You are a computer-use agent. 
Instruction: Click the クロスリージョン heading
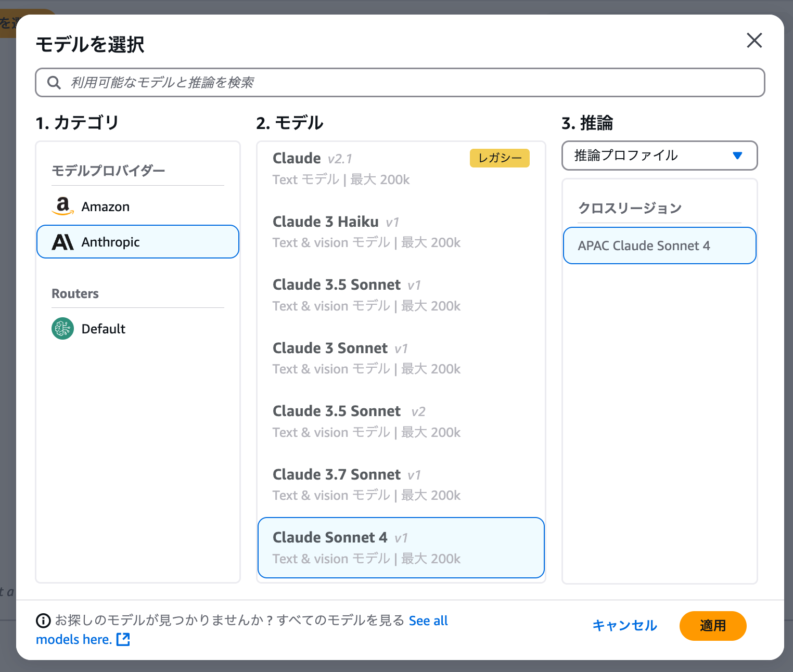click(x=630, y=208)
